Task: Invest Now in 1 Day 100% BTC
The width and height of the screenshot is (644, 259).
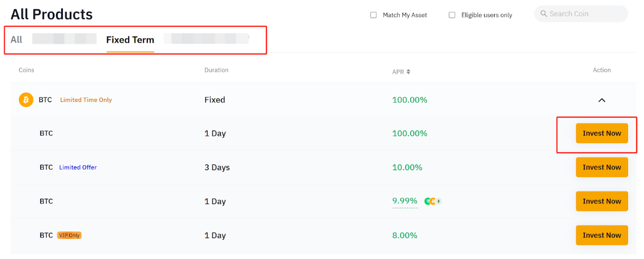Action: (x=601, y=134)
